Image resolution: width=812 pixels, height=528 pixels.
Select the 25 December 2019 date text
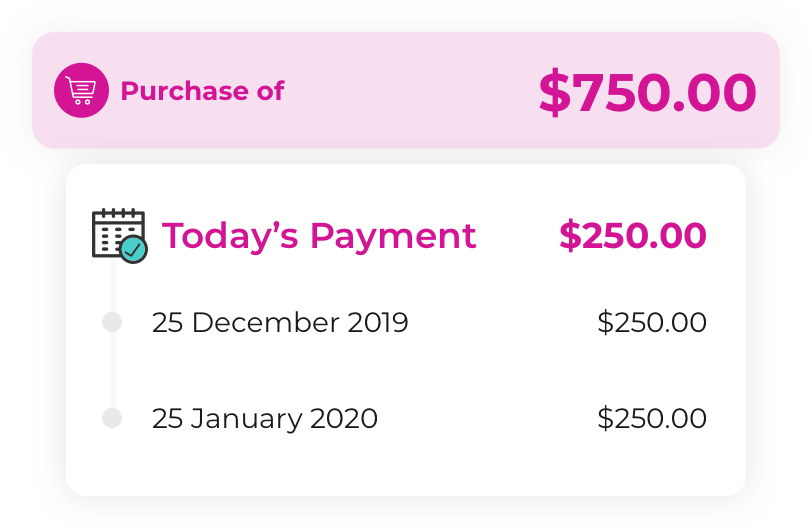coord(280,323)
